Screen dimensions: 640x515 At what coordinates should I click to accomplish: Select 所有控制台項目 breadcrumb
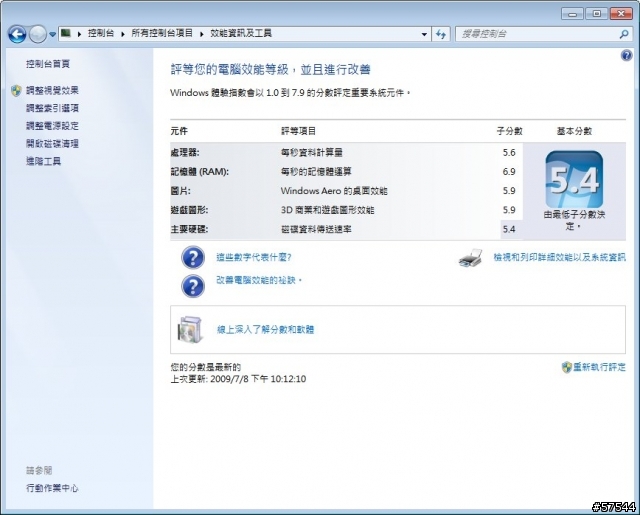click(x=162, y=33)
